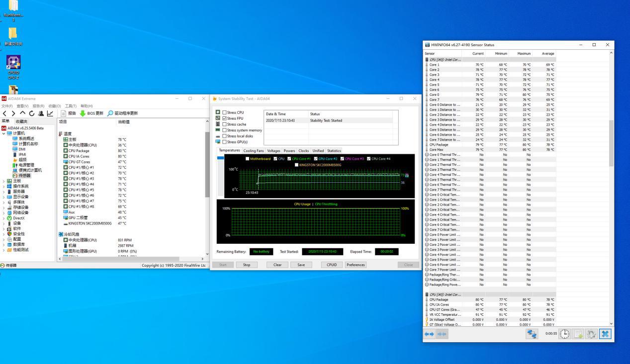Click the AIDA64 graph chart toolbar icon
The height and width of the screenshot is (364, 630).
point(50,114)
